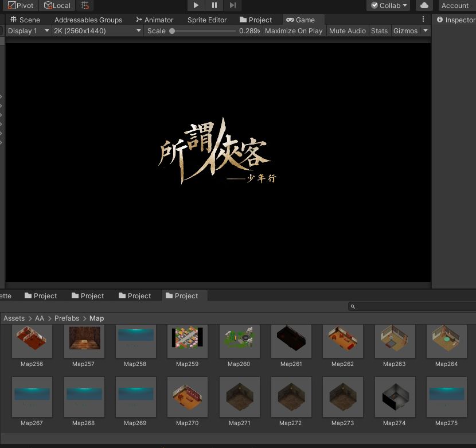Show the Stats overlay
476x448 pixels.
379,31
